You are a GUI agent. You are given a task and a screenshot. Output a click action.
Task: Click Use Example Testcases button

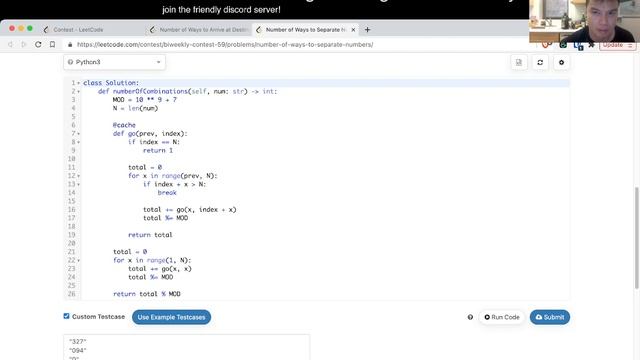point(171,317)
